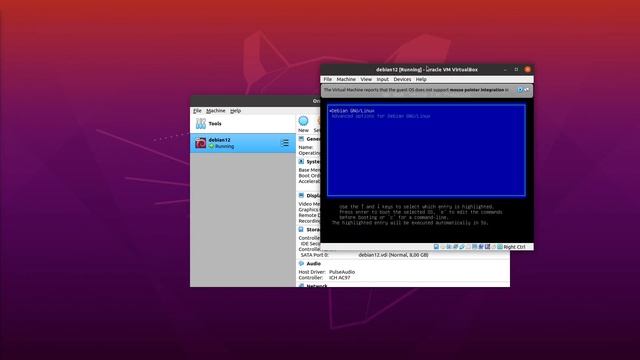Open File menu in VirtualBox Manager window
640x360 pixels.
click(x=197, y=111)
